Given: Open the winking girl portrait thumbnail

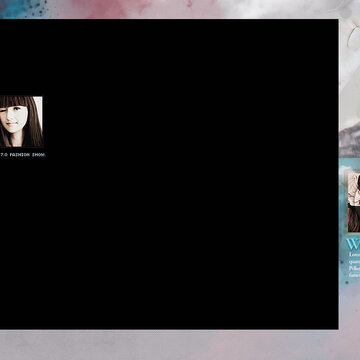Looking at the screenshot, I should pos(21,122).
